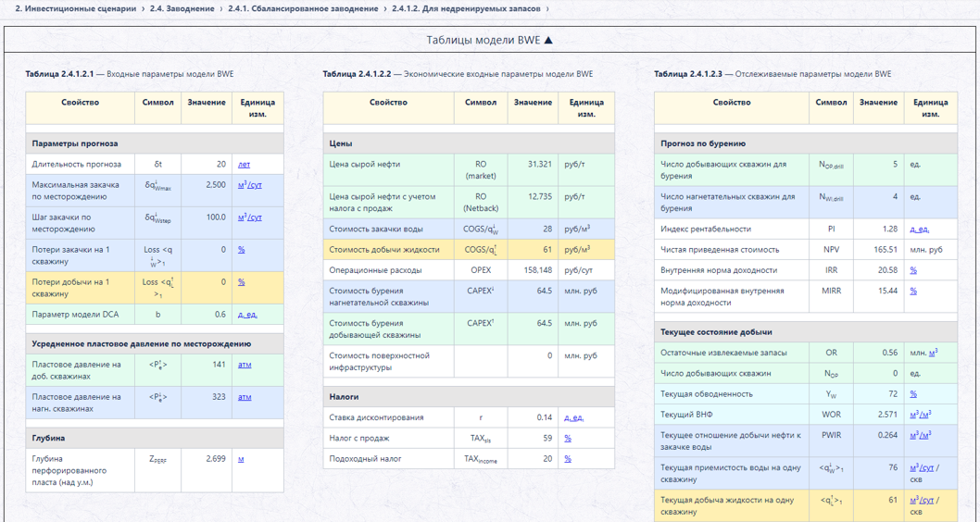This screenshot has height=522, width=980.
Task: Click д. ед. link for Индекс рентабельности
Action: click(x=920, y=230)
